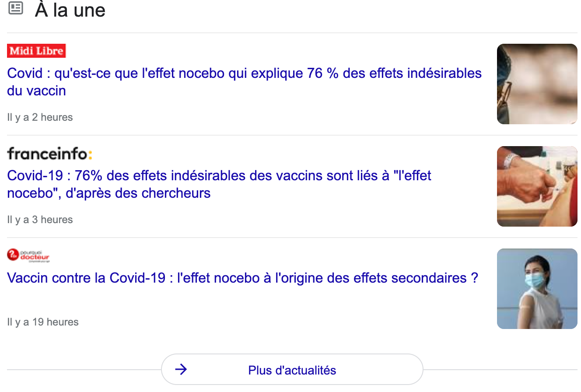Click the "Il y a 2 heures" timestamp
Image resolution: width=581 pixels, height=392 pixels.
40,117
